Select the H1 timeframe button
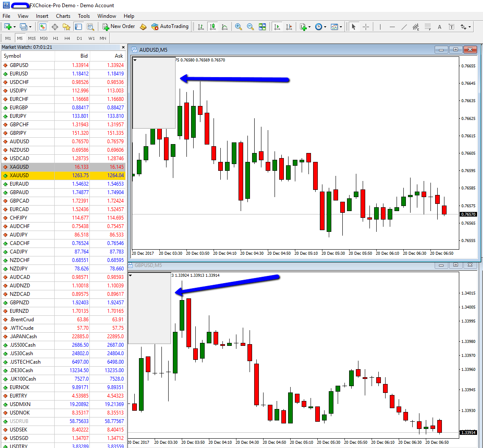This screenshot has width=483, height=448. click(56, 38)
